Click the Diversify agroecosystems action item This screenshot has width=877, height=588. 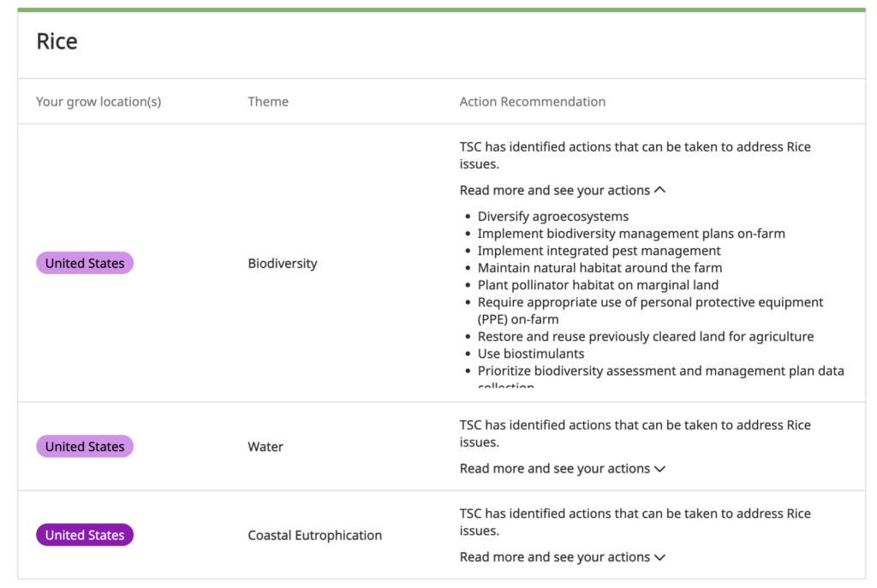[552, 216]
